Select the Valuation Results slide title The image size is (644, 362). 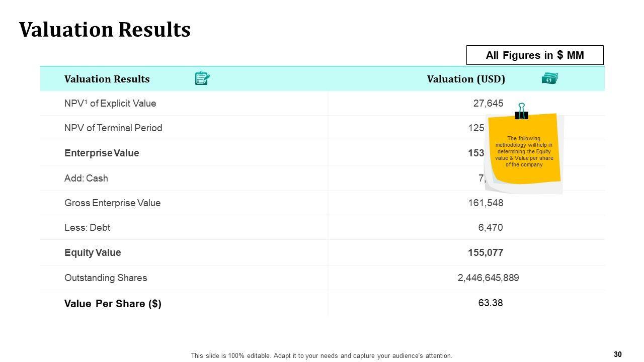tap(105, 30)
